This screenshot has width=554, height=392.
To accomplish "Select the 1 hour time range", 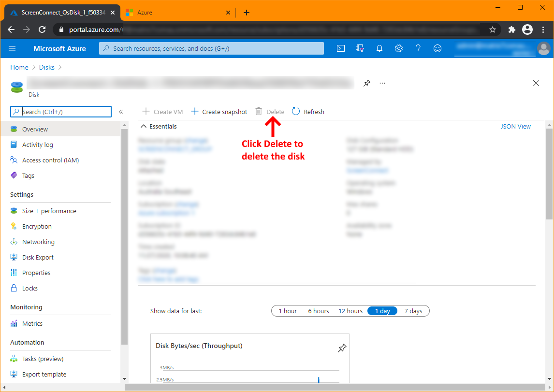I will (287, 311).
